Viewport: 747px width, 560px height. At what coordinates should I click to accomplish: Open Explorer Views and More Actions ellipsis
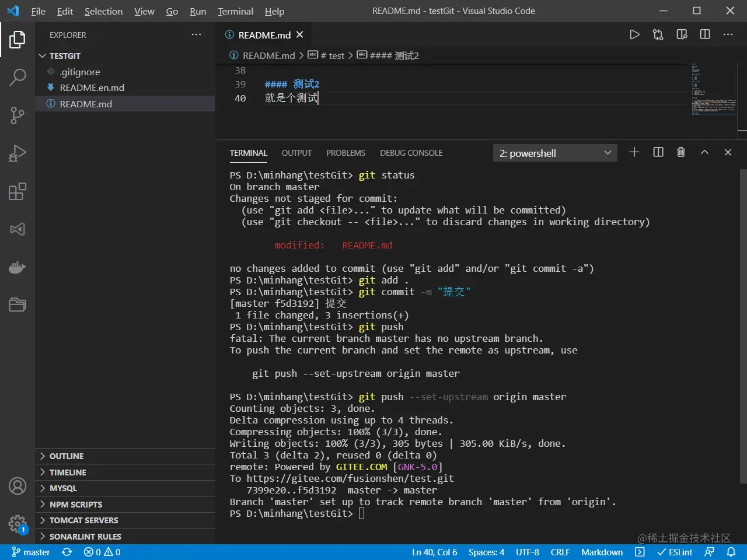[196, 35]
